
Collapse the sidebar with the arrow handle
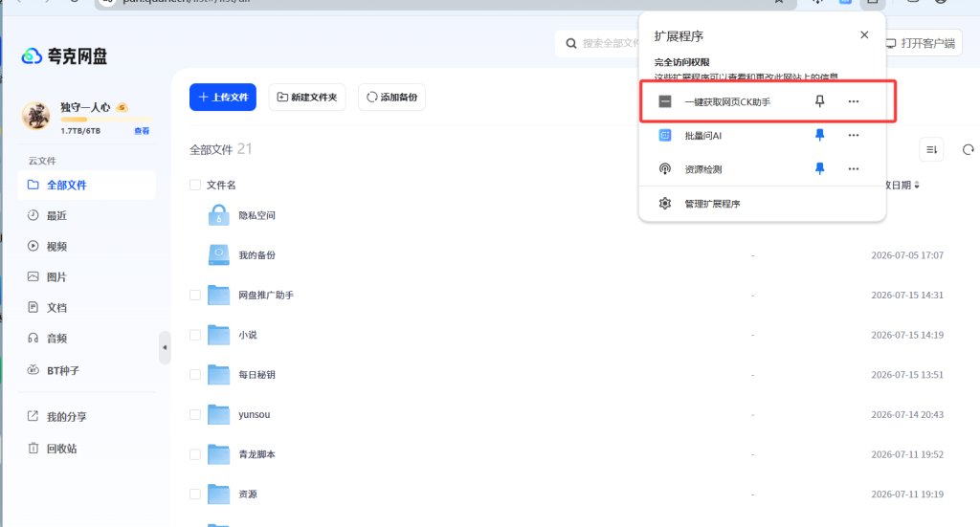point(165,347)
